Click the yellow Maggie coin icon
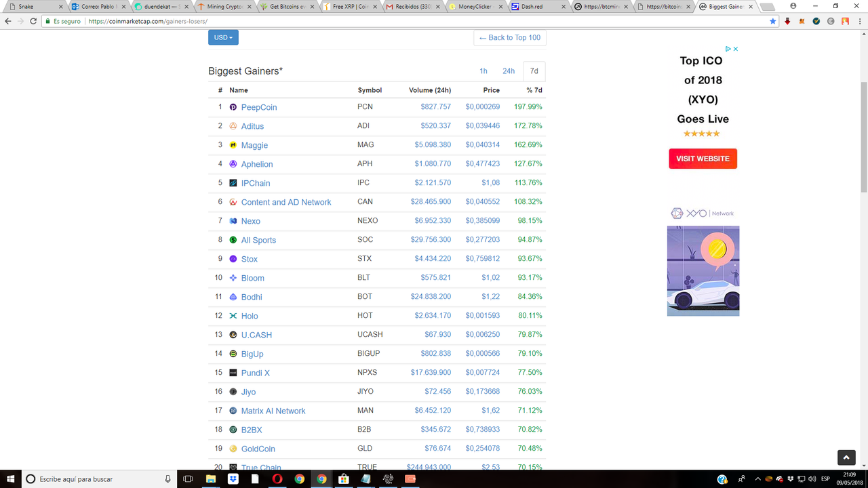Viewport: 868px width, 488px height. (233, 145)
